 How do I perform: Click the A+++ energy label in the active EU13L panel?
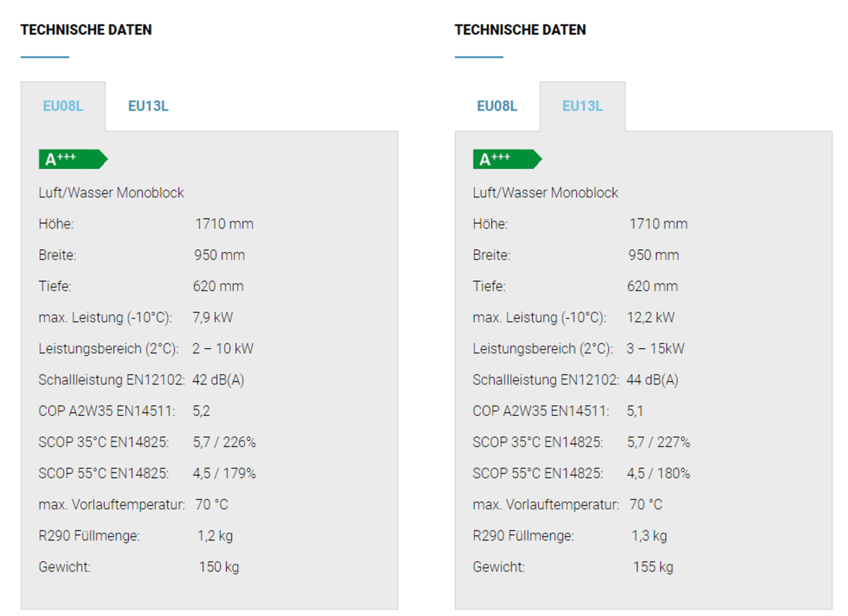point(507,159)
